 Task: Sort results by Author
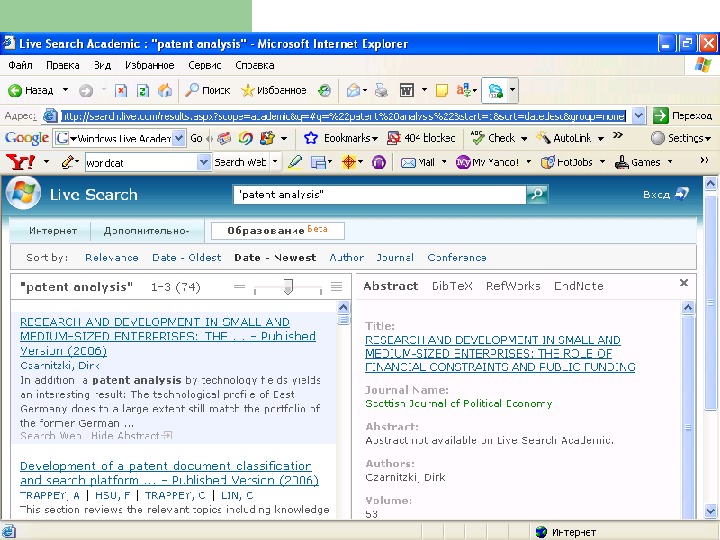346,258
